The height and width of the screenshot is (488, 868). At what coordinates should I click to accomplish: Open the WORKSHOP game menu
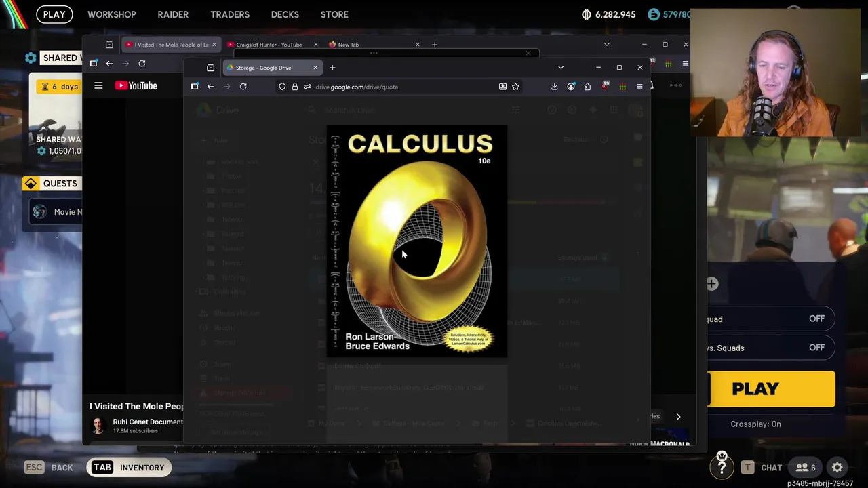pos(112,14)
